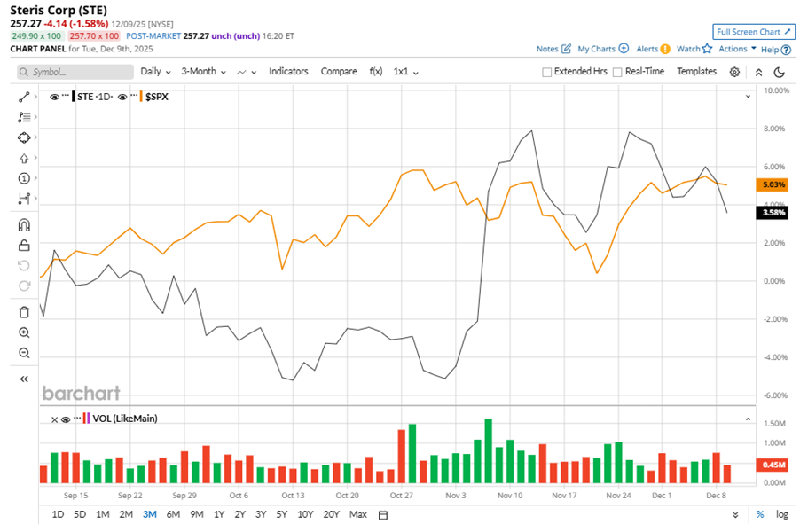Click the undo arrow icon

[24, 265]
